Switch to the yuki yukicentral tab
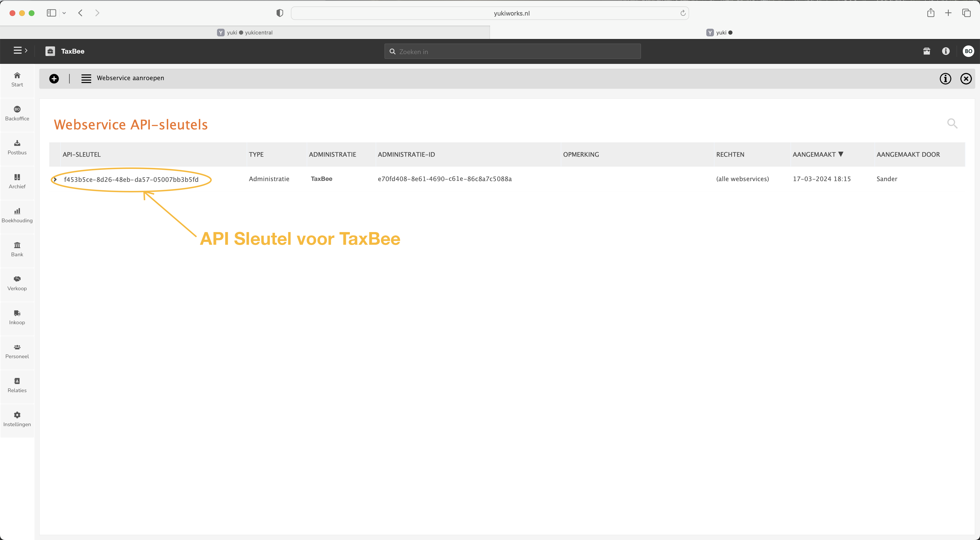The width and height of the screenshot is (980, 540). [245, 32]
